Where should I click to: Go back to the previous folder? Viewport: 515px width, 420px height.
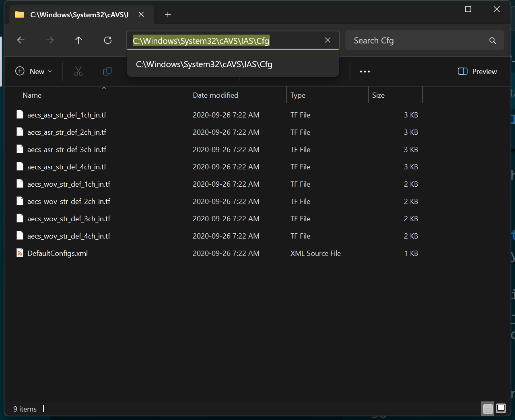click(x=21, y=40)
